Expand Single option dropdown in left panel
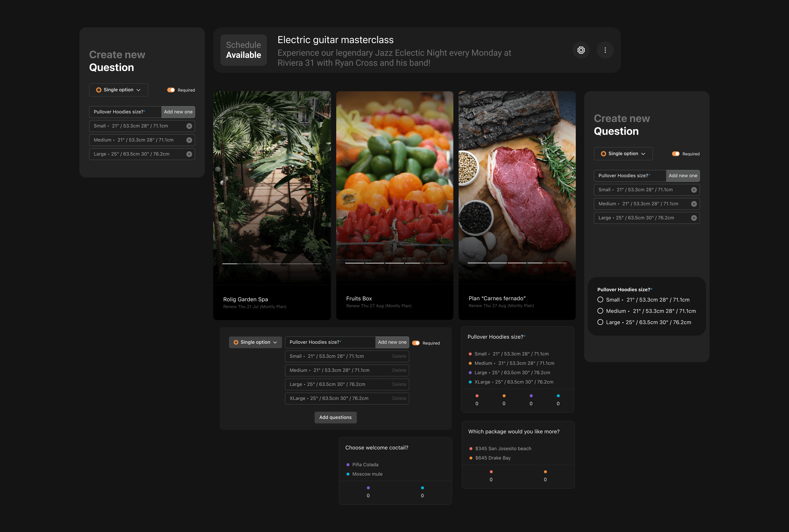The width and height of the screenshot is (789, 532). click(x=118, y=90)
